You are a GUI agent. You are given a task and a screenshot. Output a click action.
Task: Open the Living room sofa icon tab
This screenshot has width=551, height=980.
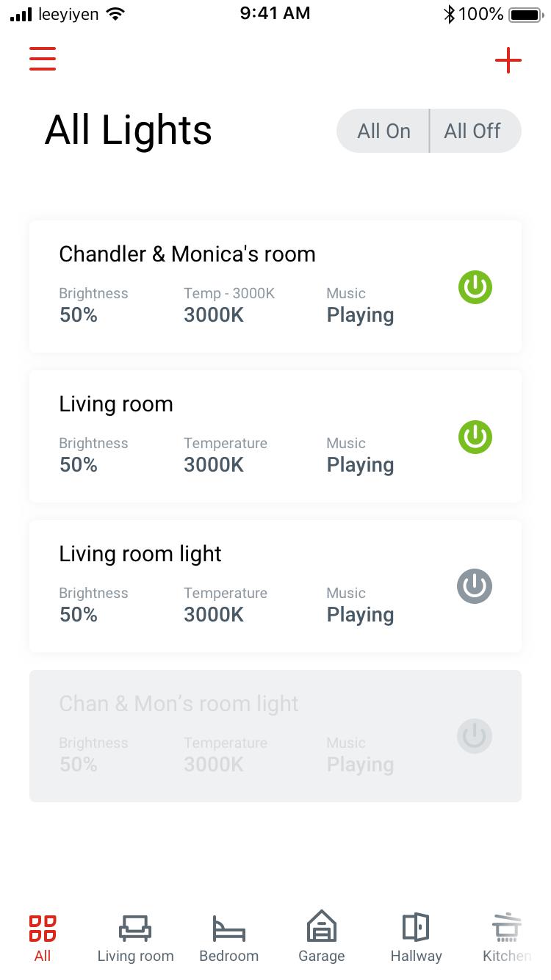coord(135,929)
